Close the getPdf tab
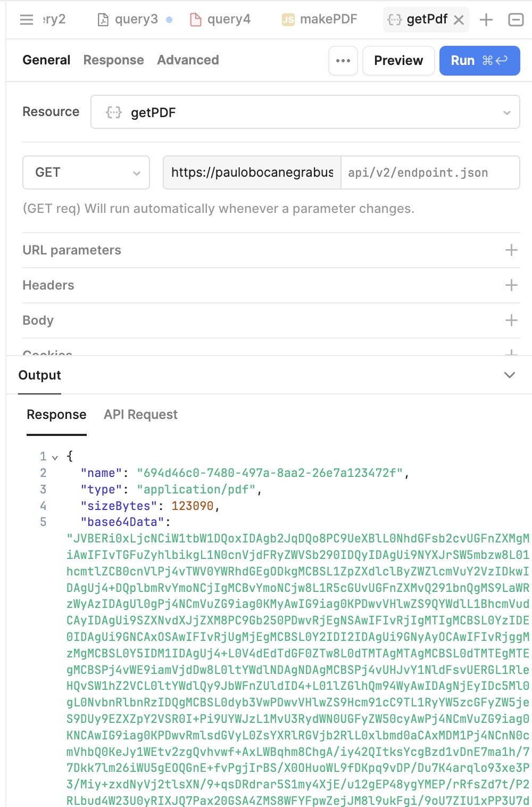The height and width of the screenshot is (807, 532). click(x=459, y=19)
